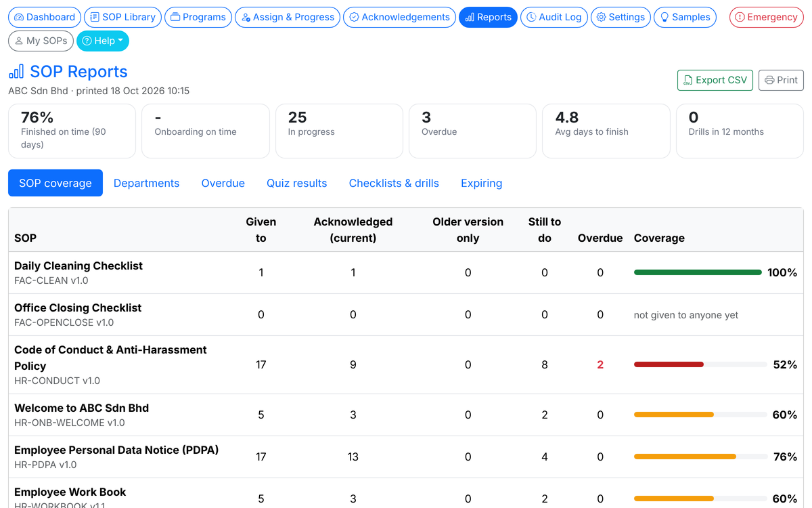
Task: Click the Still to do column header
Action: click(x=545, y=230)
